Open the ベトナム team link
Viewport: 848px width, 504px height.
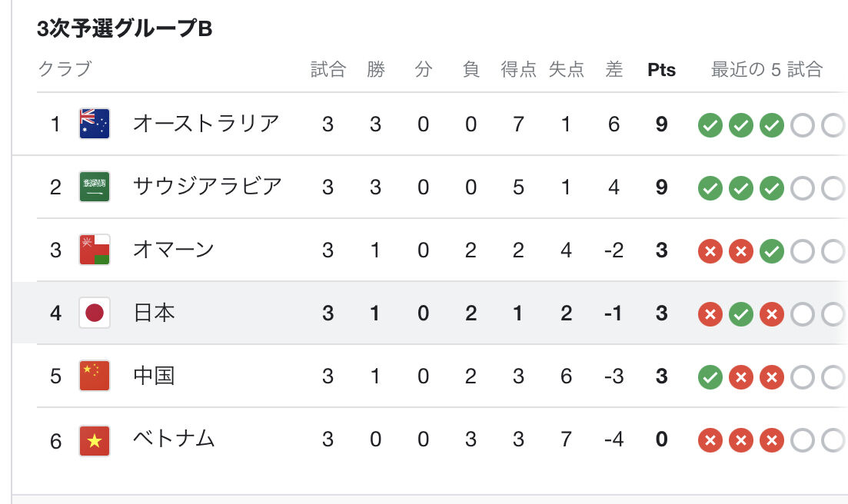pos(175,439)
